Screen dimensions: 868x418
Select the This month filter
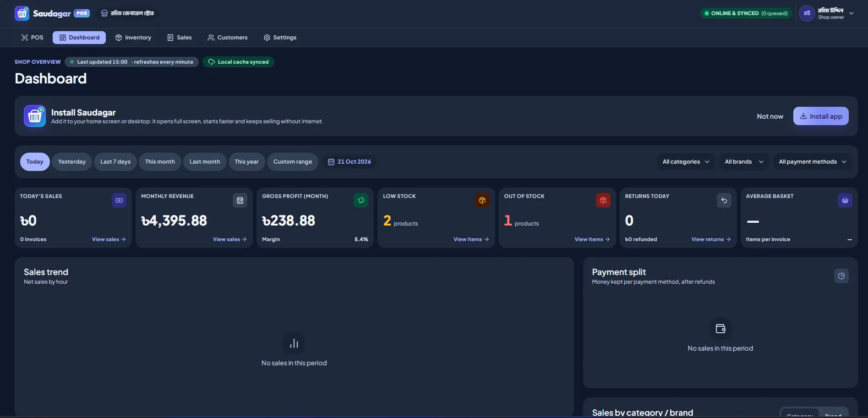pyautogui.click(x=160, y=162)
